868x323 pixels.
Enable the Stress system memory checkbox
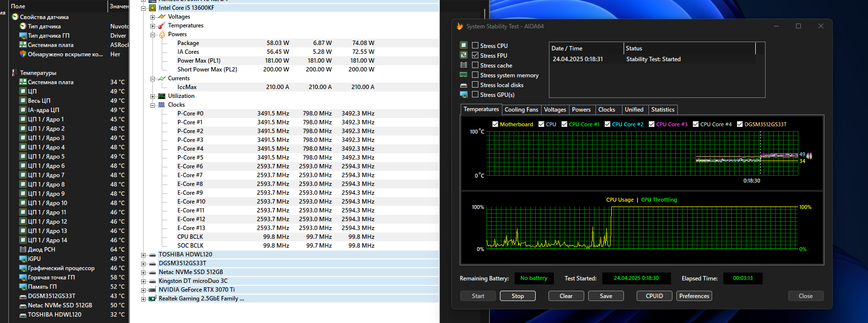pyautogui.click(x=475, y=75)
